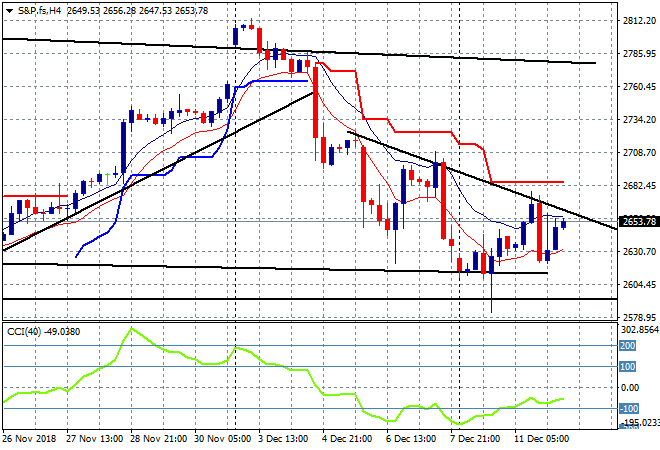
Task: Click the CCI 0.00 level label
Action: click(x=630, y=388)
